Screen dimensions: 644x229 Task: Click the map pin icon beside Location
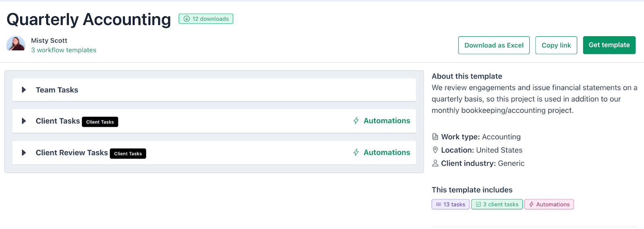coord(435,150)
